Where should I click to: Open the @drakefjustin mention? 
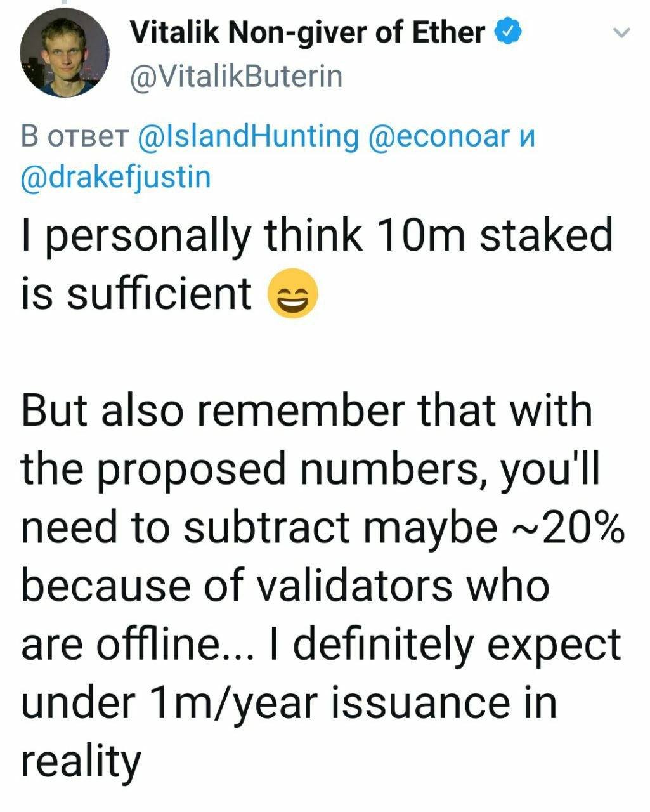pyautogui.click(x=115, y=178)
